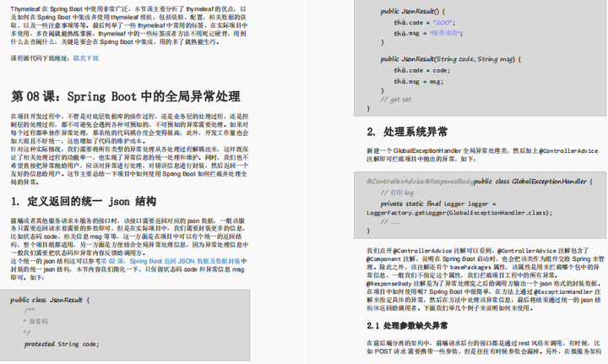The height and width of the screenshot is (364, 608).
Task: Click paragraph starting 在项目开发过程中
Action: pyautogui.click(x=129, y=128)
